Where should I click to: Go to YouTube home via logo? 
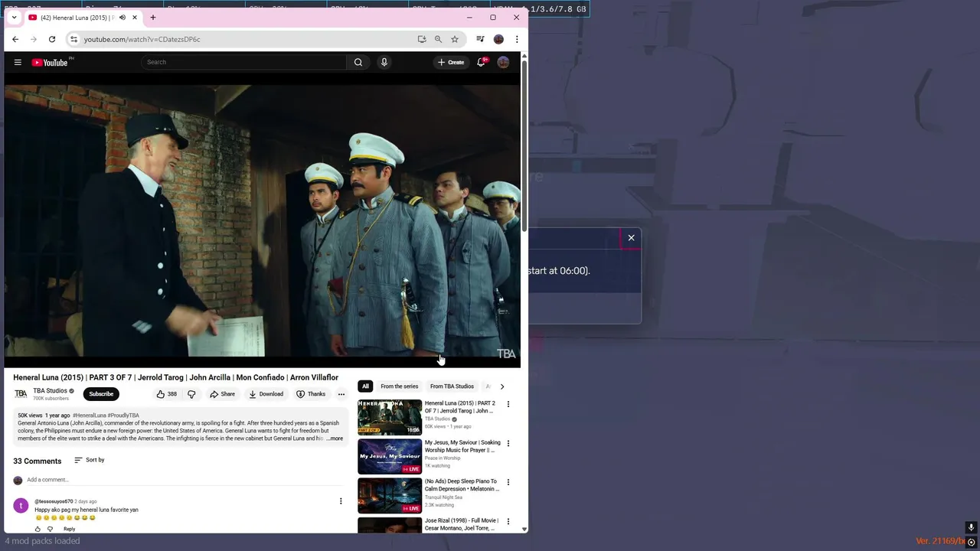[50, 62]
